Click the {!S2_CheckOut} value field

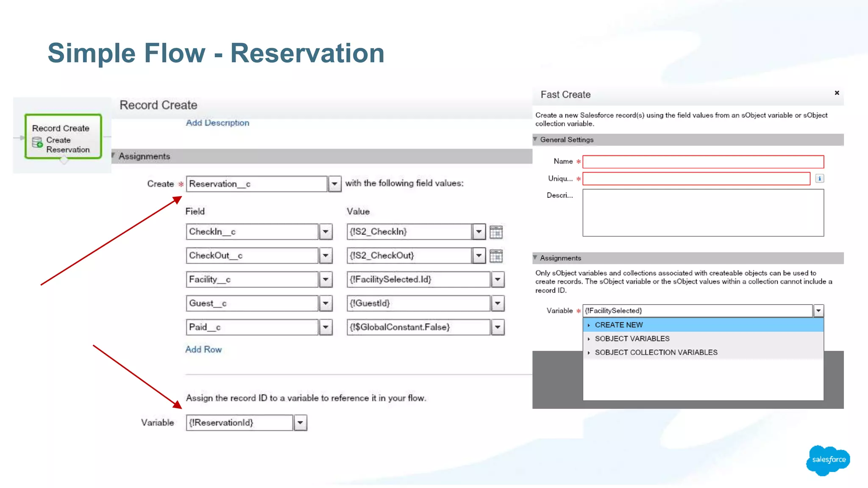[x=409, y=255]
